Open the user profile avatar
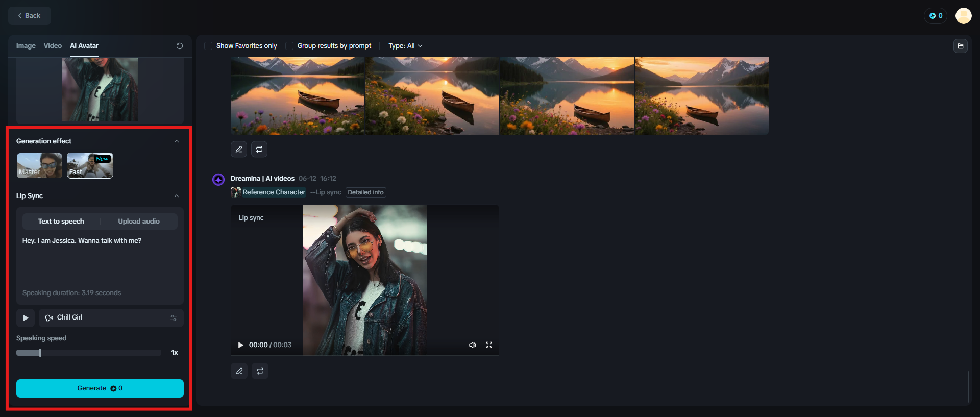 (964, 16)
